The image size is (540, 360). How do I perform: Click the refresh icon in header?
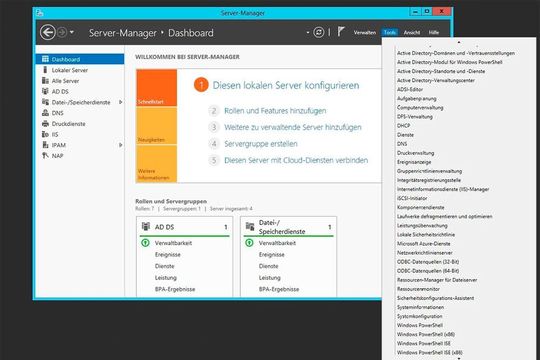coord(319,32)
